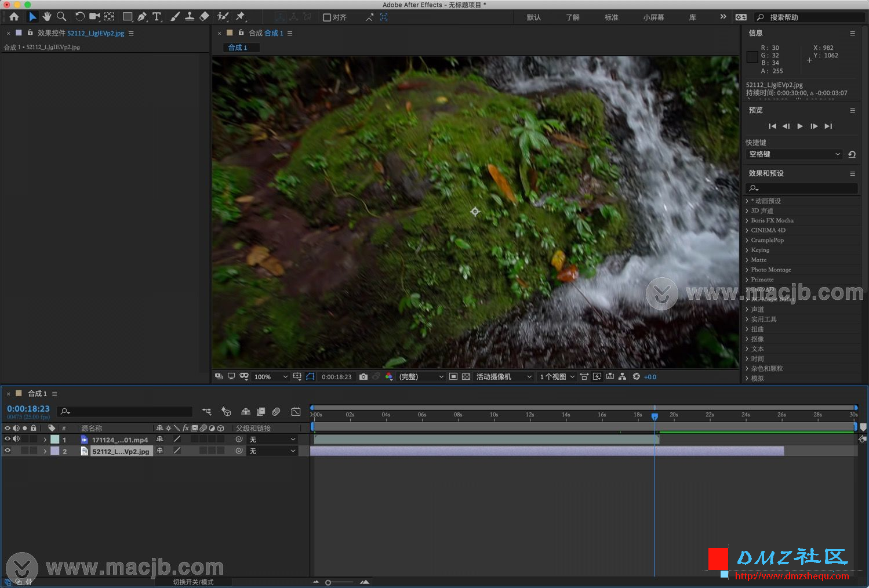
Task: Select the Rectangle shape tool
Action: point(128,17)
